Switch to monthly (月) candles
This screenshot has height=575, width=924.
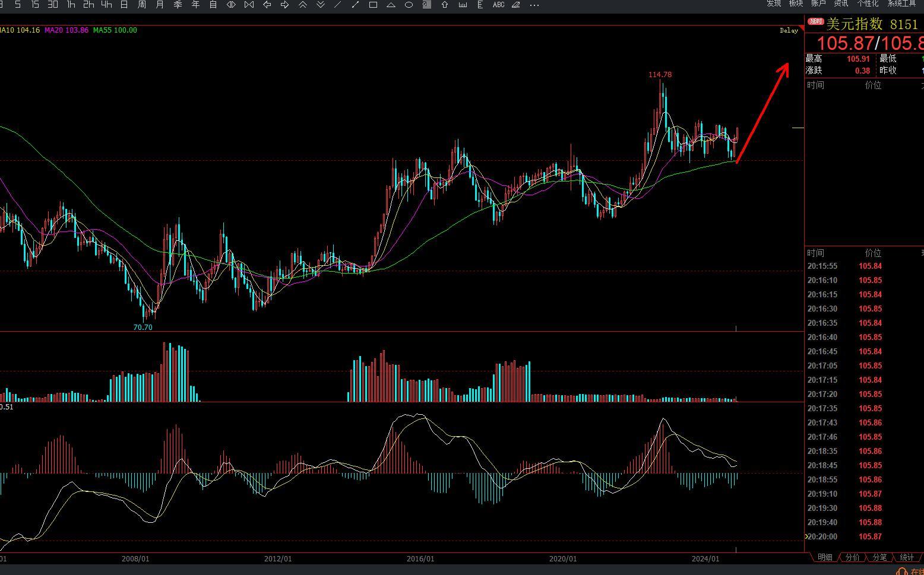[160, 5]
